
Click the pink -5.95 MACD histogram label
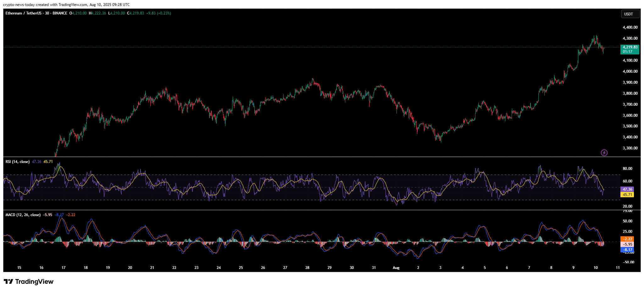pos(627,244)
